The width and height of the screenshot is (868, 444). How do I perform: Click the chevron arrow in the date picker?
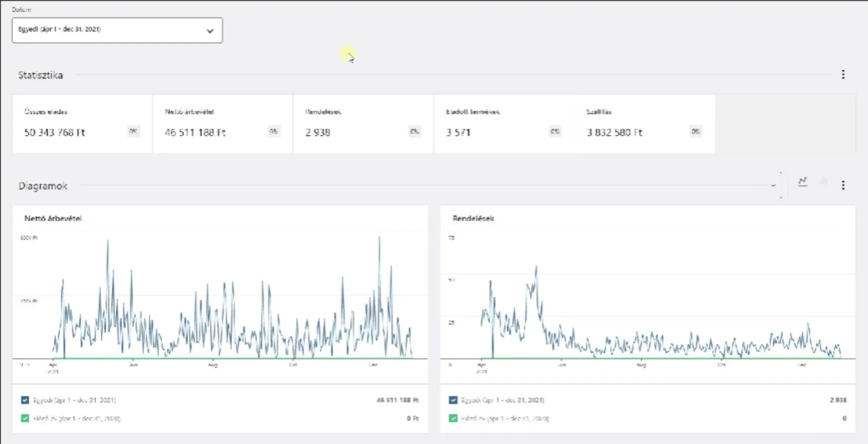[210, 31]
